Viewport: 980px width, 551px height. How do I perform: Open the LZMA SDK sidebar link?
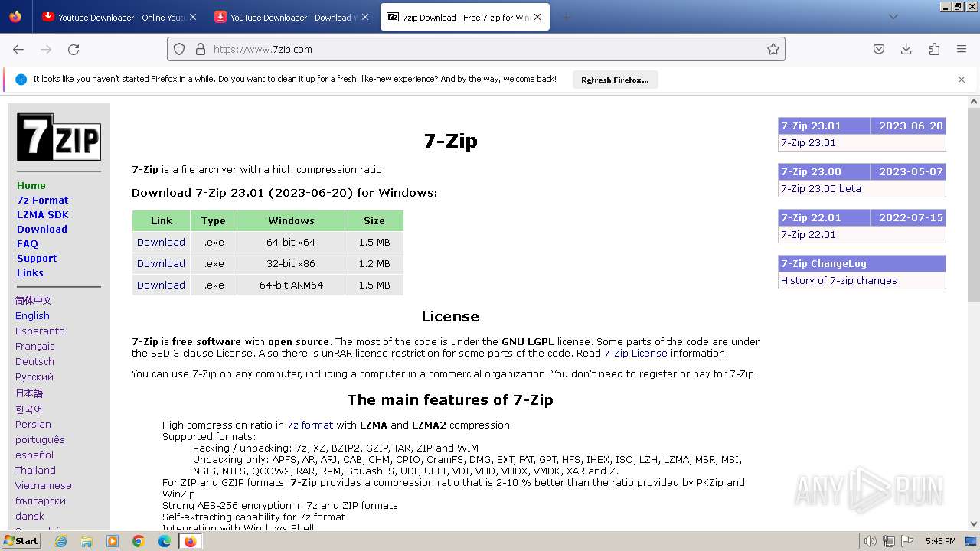43,214
